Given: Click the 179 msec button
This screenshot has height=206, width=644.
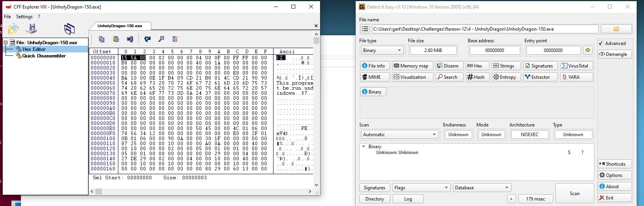Looking at the screenshot, I should pos(535,199).
